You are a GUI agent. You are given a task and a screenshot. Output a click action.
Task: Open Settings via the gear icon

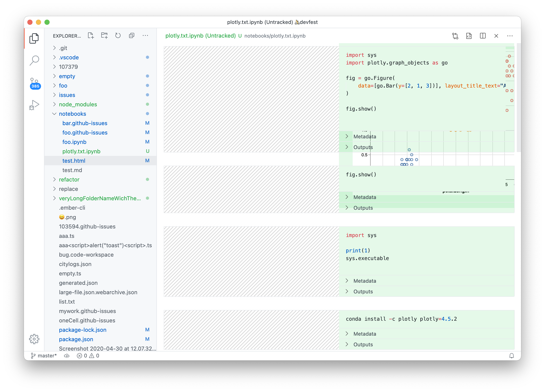[34, 339]
